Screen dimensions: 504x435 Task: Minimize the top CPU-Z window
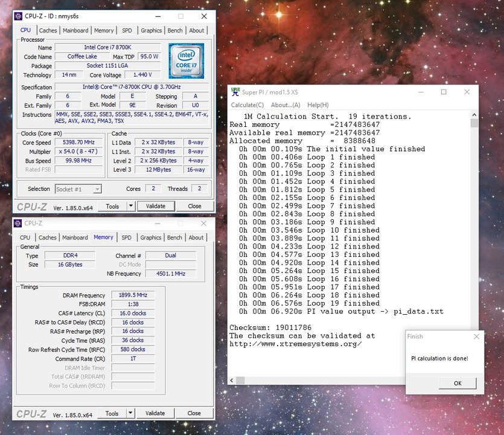pos(158,16)
